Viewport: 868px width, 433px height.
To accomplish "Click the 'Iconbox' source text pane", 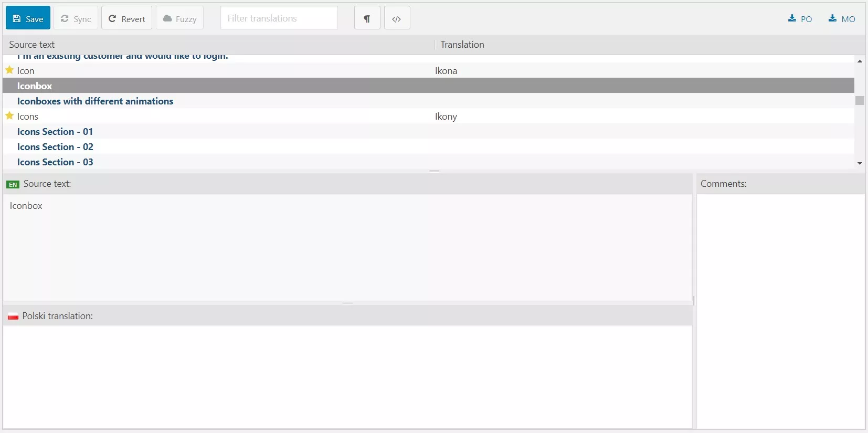I will (347, 248).
